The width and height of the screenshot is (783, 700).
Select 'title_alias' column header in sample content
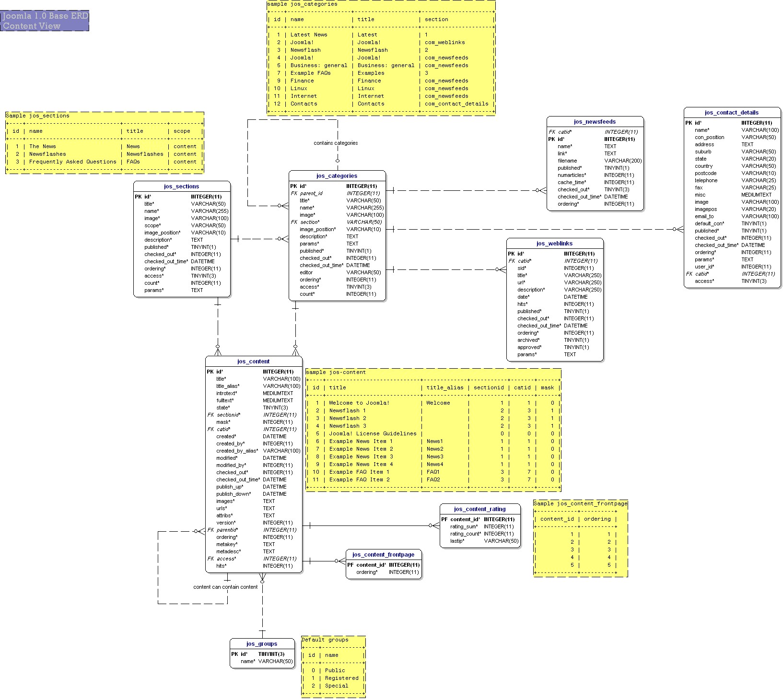(x=445, y=387)
